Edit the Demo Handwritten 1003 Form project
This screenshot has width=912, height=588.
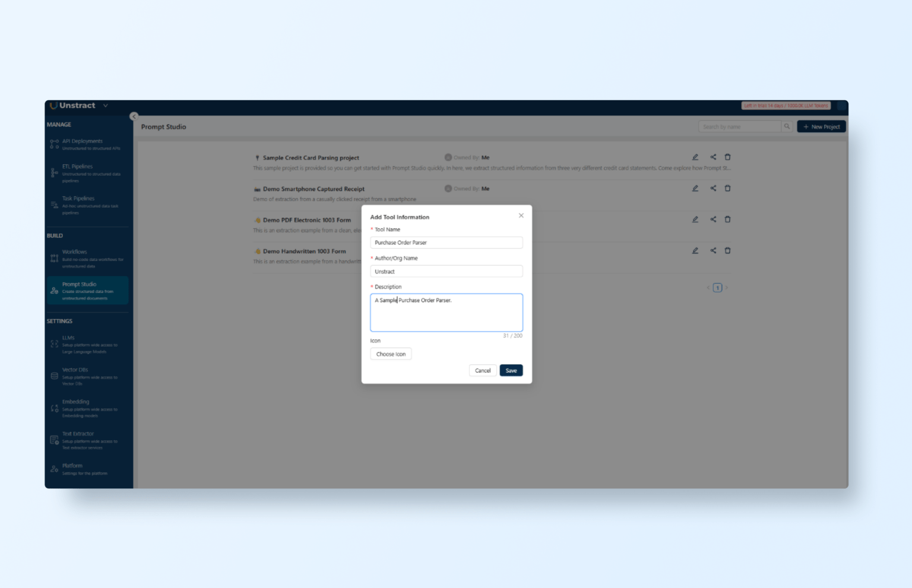pos(695,250)
